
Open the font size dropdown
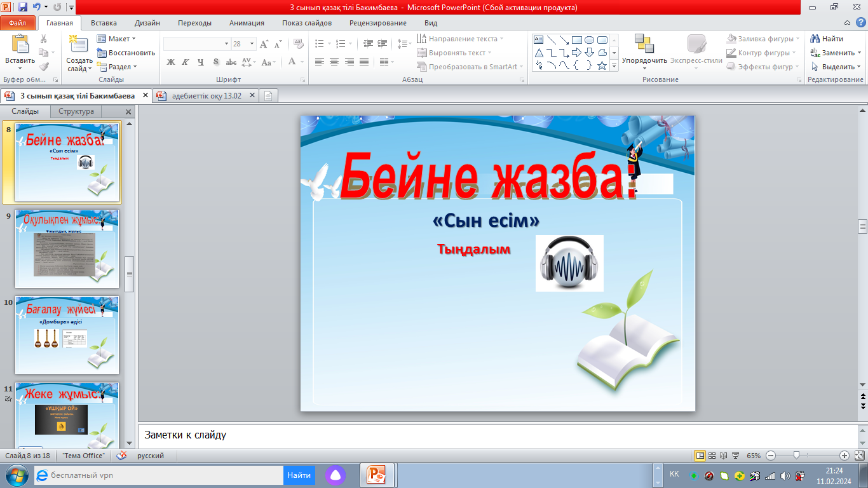click(x=252, y=44)
